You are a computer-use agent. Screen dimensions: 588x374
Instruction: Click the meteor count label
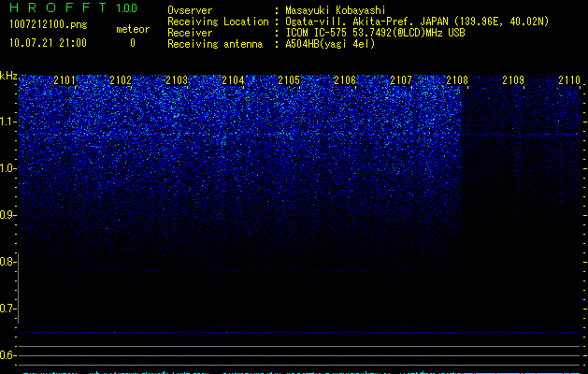pyautogui.click(x=133, y=29)
